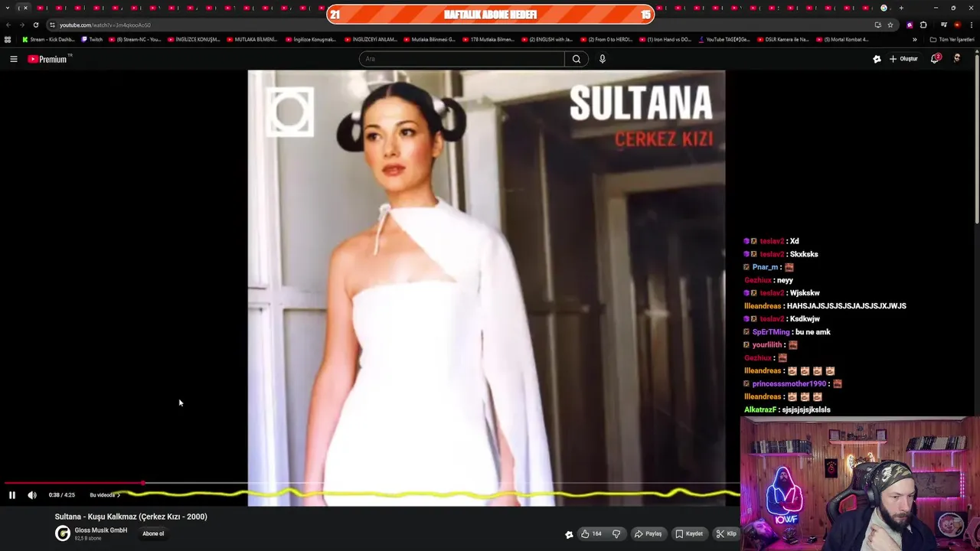Open the browser extensions puzzle icon

click(x=923, y=24)
